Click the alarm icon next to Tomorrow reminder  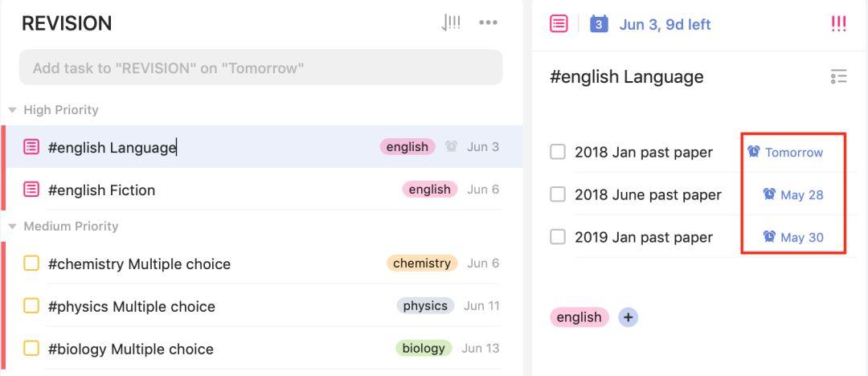point(754,152)
